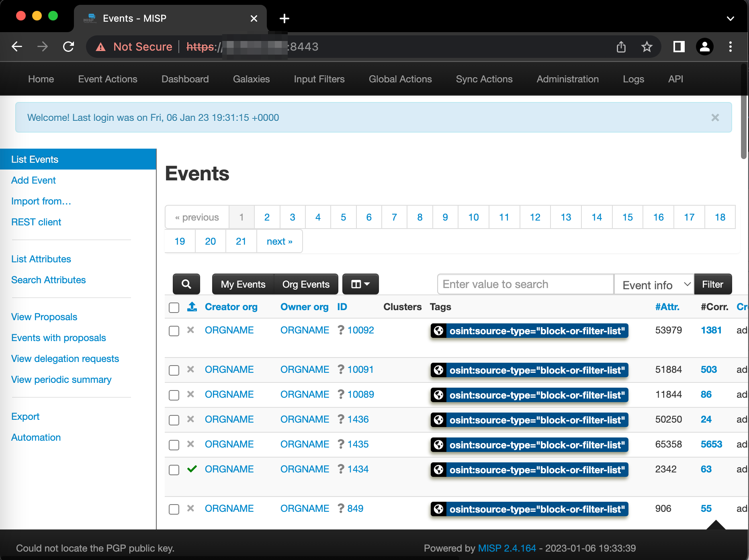Click the Not Secure warning icon
This screenshot has height=560, width=749.
(x=100, y=47)
